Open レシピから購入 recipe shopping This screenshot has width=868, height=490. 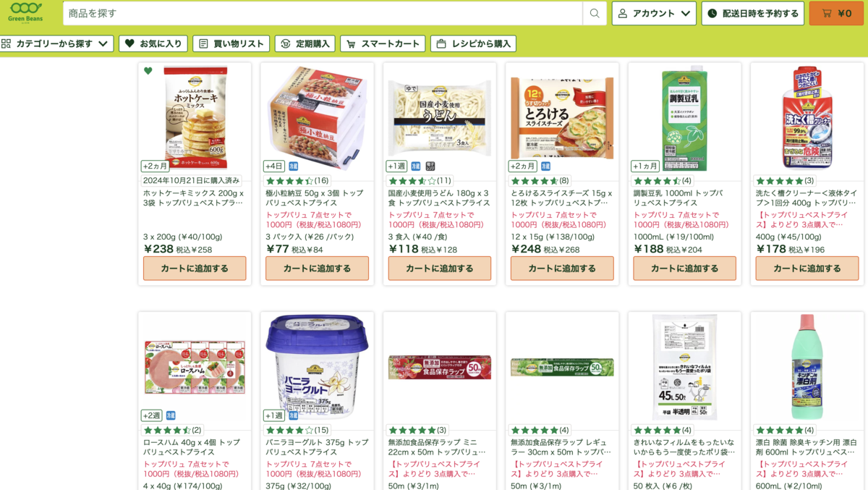pyautogui.click(x=473, y=43)
